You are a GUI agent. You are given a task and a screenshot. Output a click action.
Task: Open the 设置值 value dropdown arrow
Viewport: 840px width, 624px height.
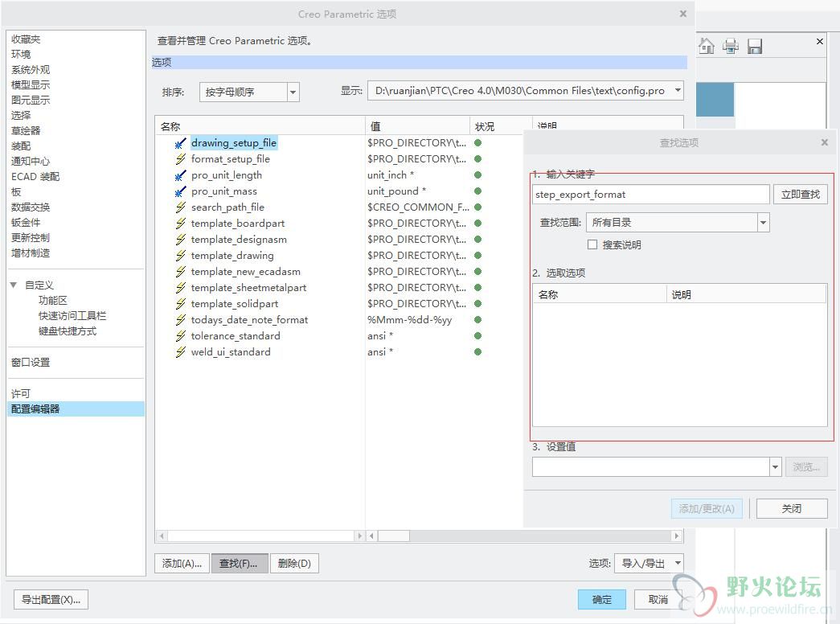775,467
